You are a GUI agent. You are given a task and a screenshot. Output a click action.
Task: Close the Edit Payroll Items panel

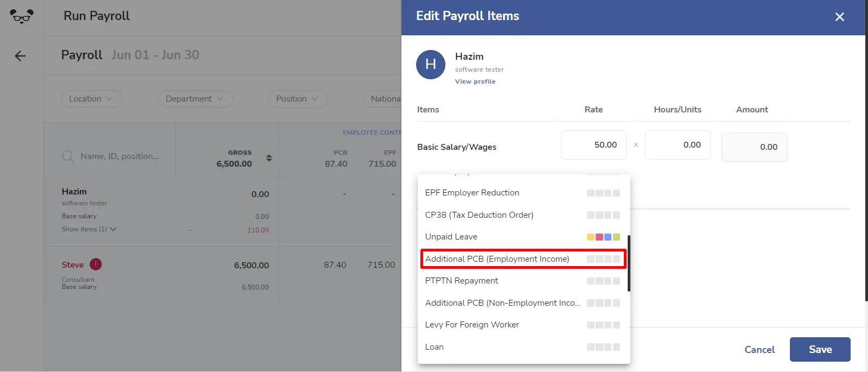[x=840, y=17]
